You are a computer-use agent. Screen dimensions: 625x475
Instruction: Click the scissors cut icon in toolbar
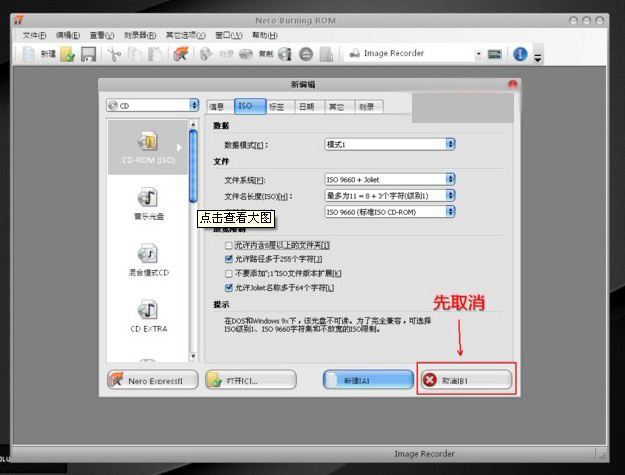(114, 54)
